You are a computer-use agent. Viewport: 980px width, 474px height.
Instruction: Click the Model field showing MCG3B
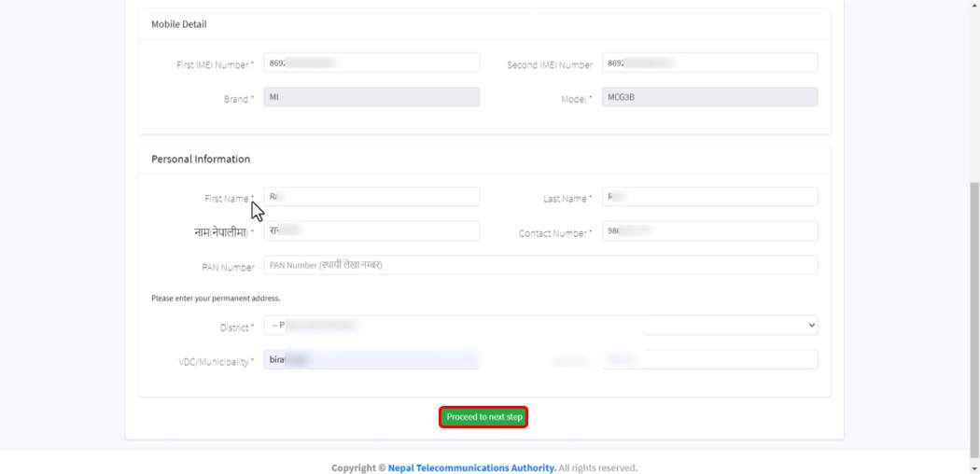(710, 97)
